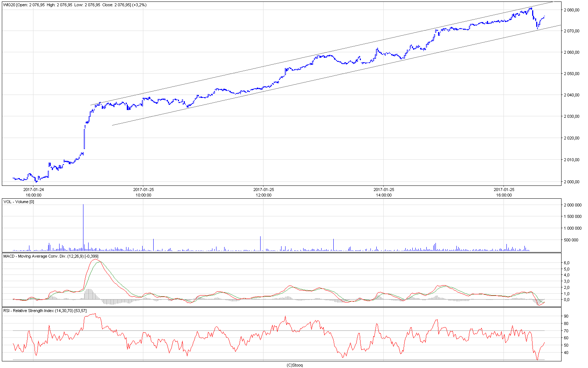Image resolution: width=588 pixels, height=368 pixels.
Task: Click the 2017-01-25 12:00:00 time label
Action: pyautogui.click(x=263, y=192)
